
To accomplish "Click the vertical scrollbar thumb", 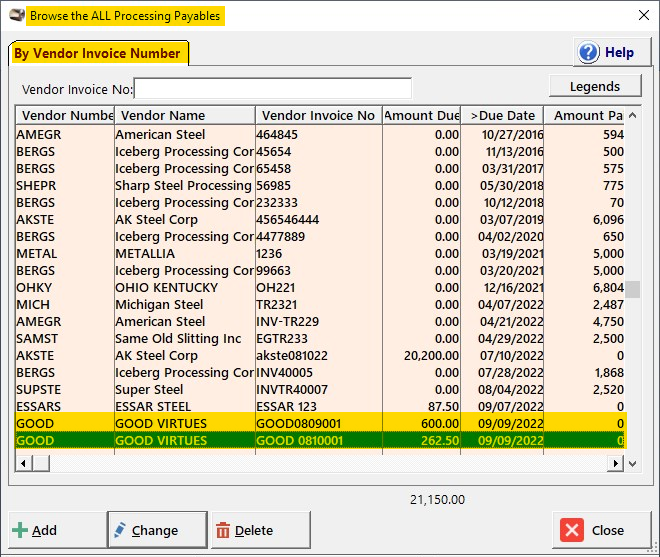I will [x=632, y=289].
